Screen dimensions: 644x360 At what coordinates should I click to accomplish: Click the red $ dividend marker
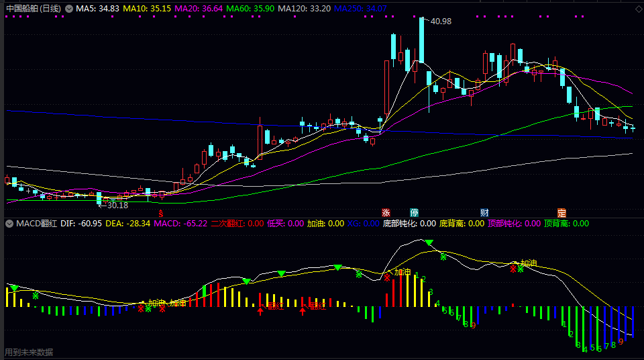click(160, 212)
